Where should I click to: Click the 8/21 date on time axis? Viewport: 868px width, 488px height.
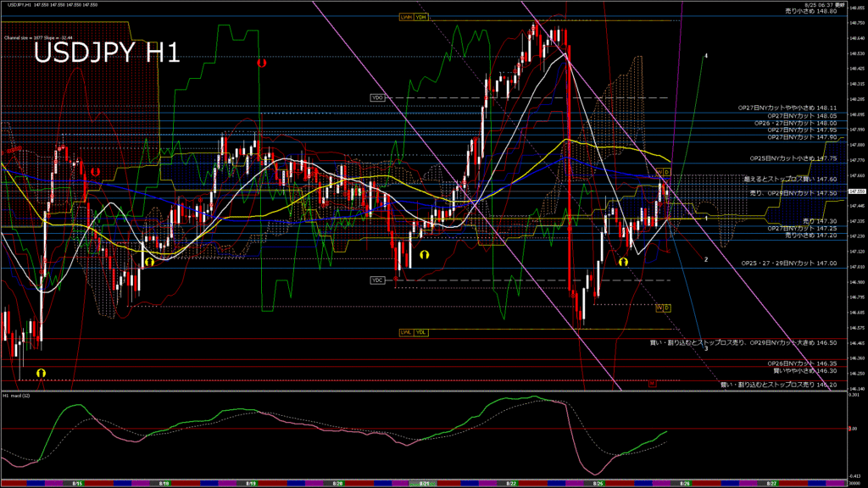pyautogui.click(x=424, y=483)
